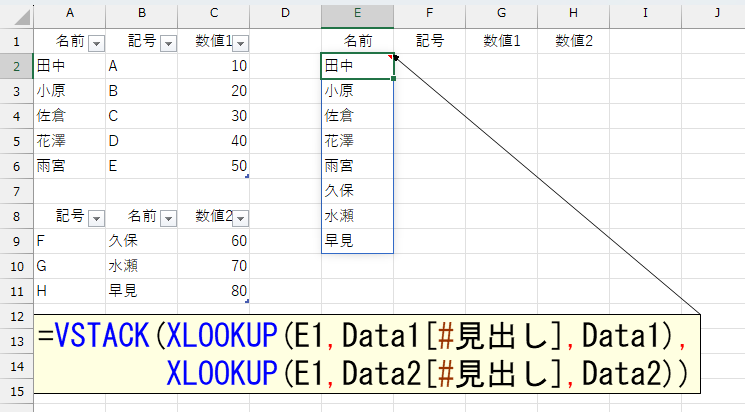Image resolution: width=745 pixels, height=412 pixels.
Task: Select cell A3 containing 小原
Action: [x=70, y=91]
